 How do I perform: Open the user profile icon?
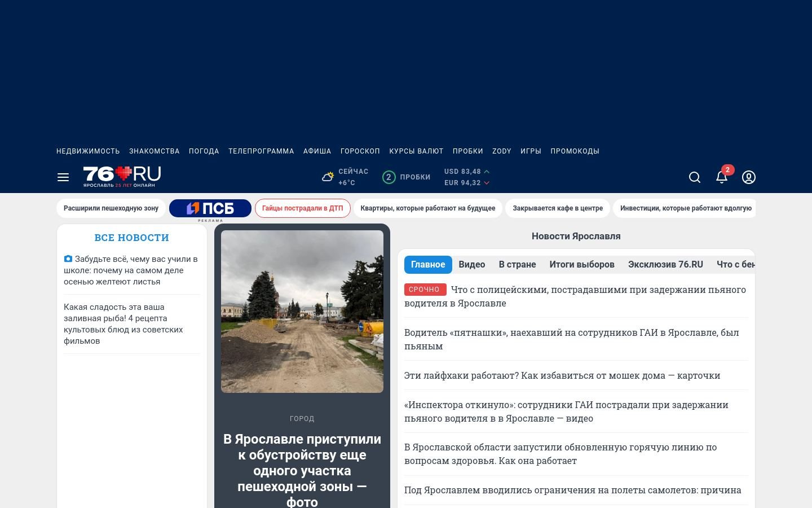click(749, 177)
